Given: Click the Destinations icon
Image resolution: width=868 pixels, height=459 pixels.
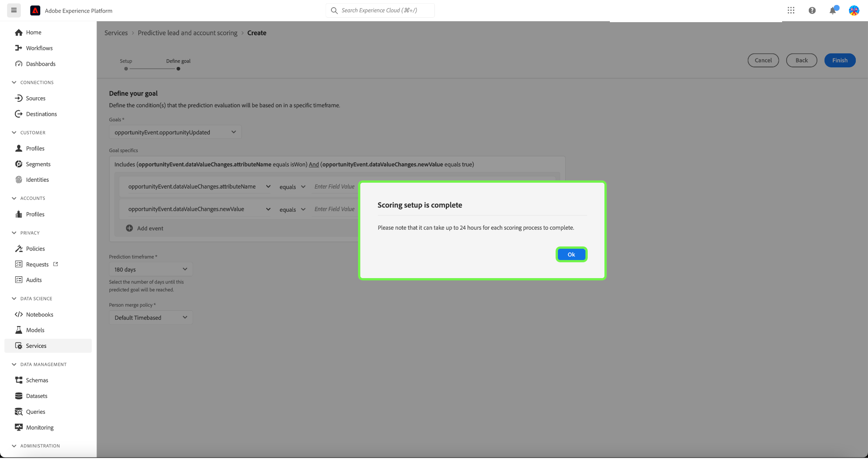Looking at the screenshot, I should coord(19,114).
